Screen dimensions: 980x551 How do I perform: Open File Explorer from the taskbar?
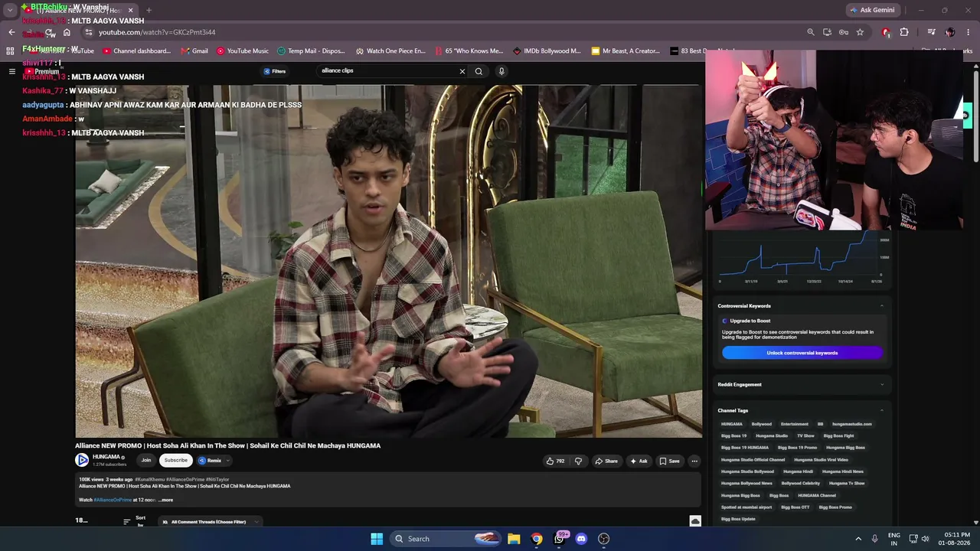coord(514,539)
